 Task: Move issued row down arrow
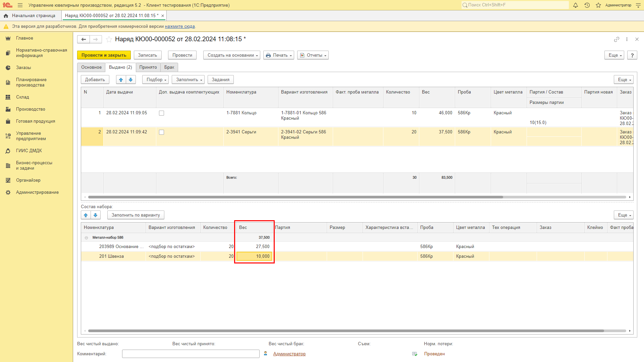pyautogui.click(x=131, y=79)
